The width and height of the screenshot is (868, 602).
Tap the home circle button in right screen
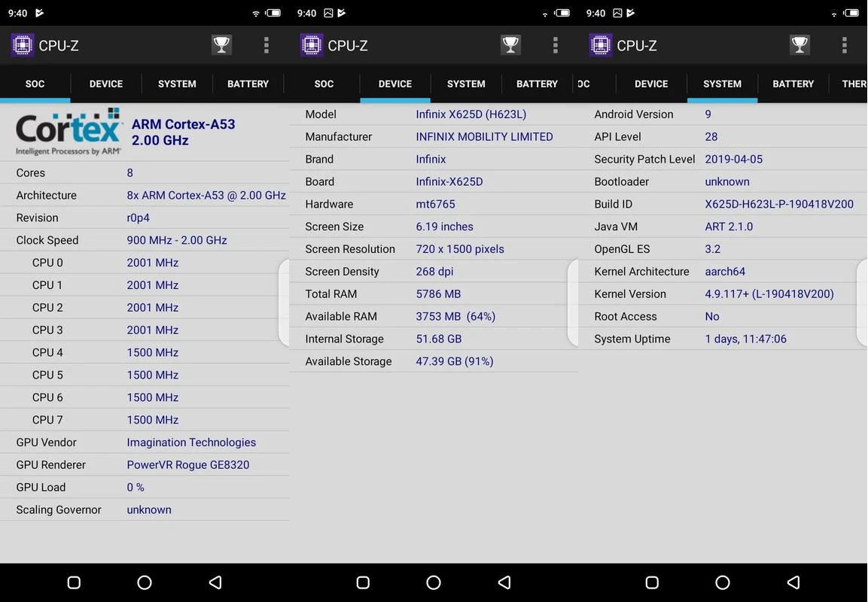coord(723,582)
